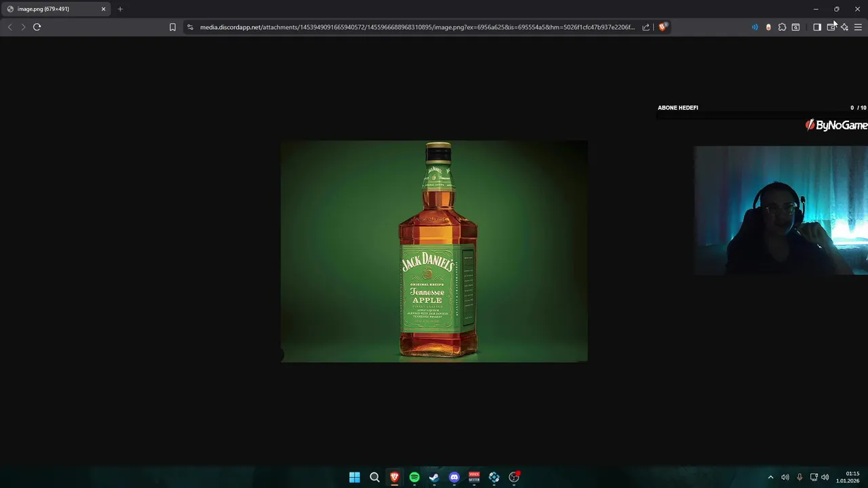Viewport: 868px width, 488px height.
Task: Open the Brave Wallet
Action: click(x=831, y=27)
